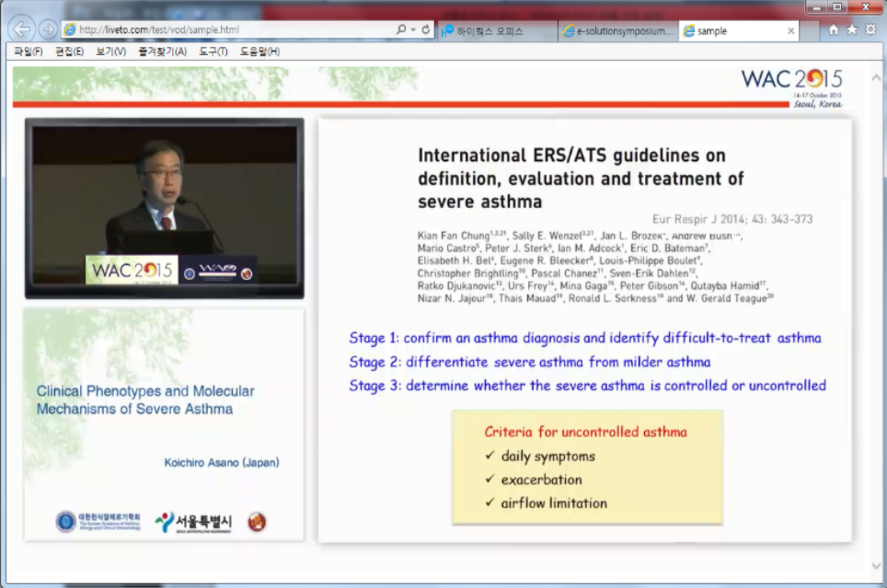Refresh the page with reload icon
This screenshot has width=887, height=588.
425,29
